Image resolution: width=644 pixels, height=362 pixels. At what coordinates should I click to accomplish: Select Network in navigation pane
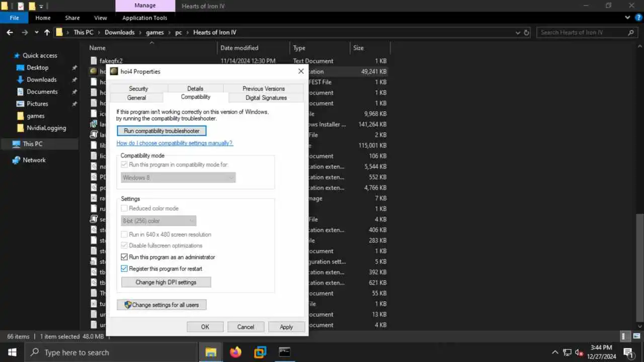point(34,160)
